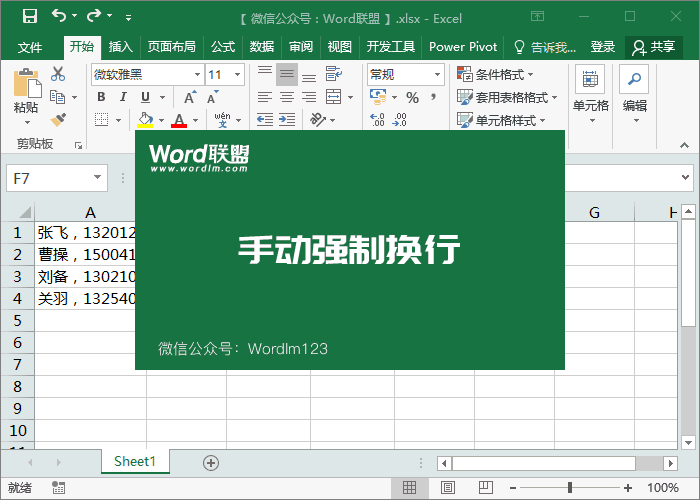This screenshot has width=700, height=500.
Task: Switch to the 公式 ribbon tab
Action: coord(223,47)
